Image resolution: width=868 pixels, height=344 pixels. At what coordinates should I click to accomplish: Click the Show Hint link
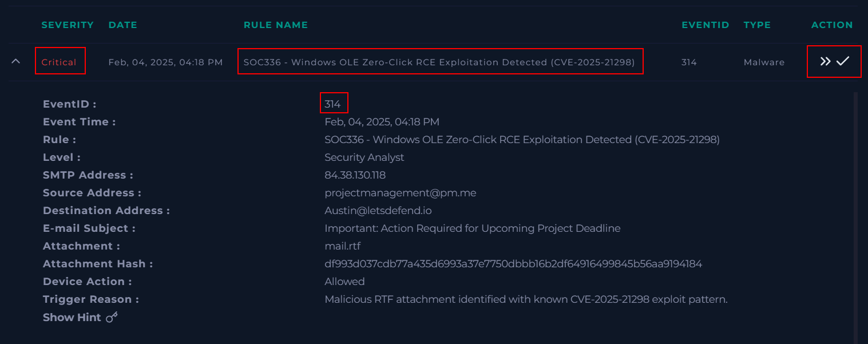(x=72, y=317)
